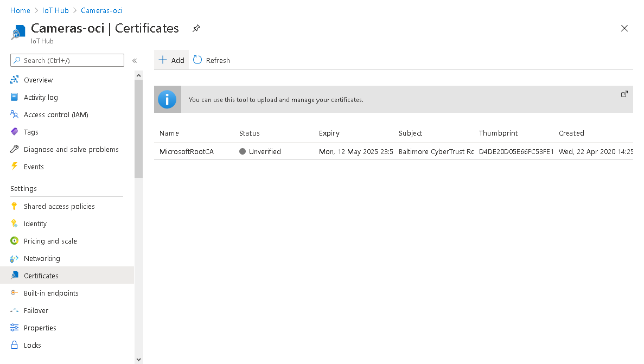Click the Access control (IAM) people icon
This screenshot has height=364, width=644.
pos(14,114)
